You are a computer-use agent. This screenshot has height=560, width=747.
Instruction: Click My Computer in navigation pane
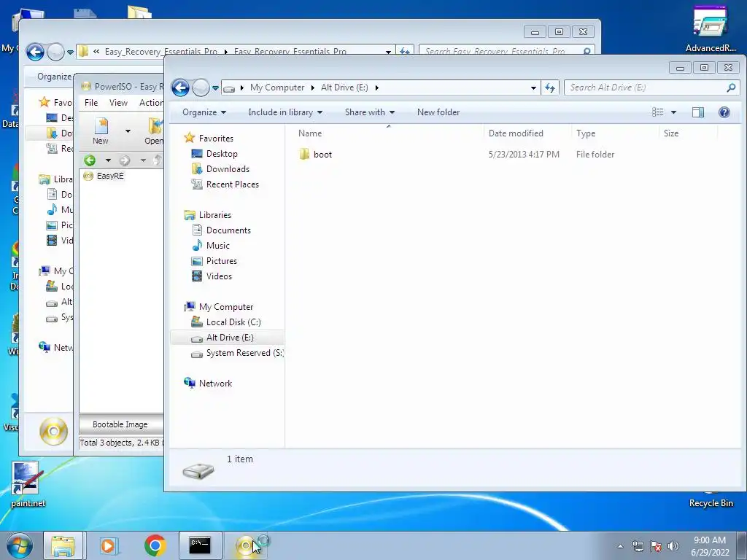[x=226, y=307]
